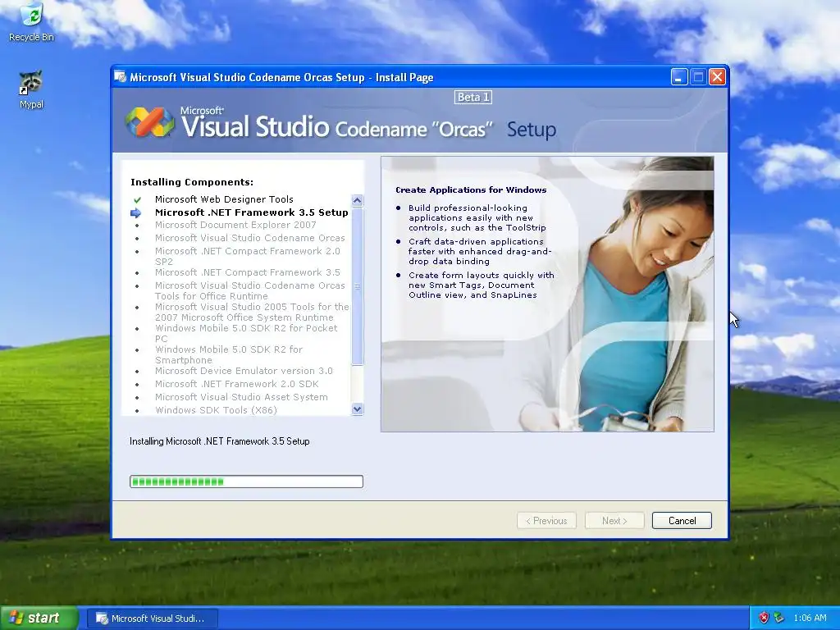Click the Create form layouts quickly bullet
The width and height of the screenshot is (840, 630).
pyautogui.click(x=481, y=285)
